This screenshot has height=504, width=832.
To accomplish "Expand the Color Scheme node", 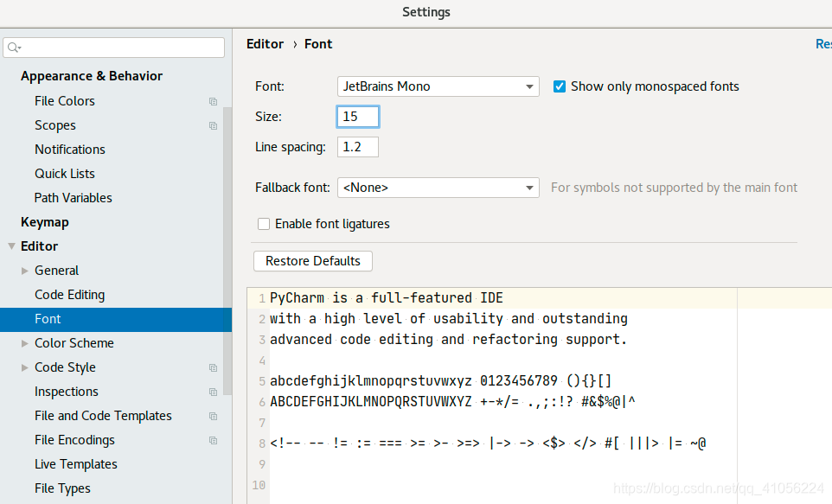I will pos(24,343).
